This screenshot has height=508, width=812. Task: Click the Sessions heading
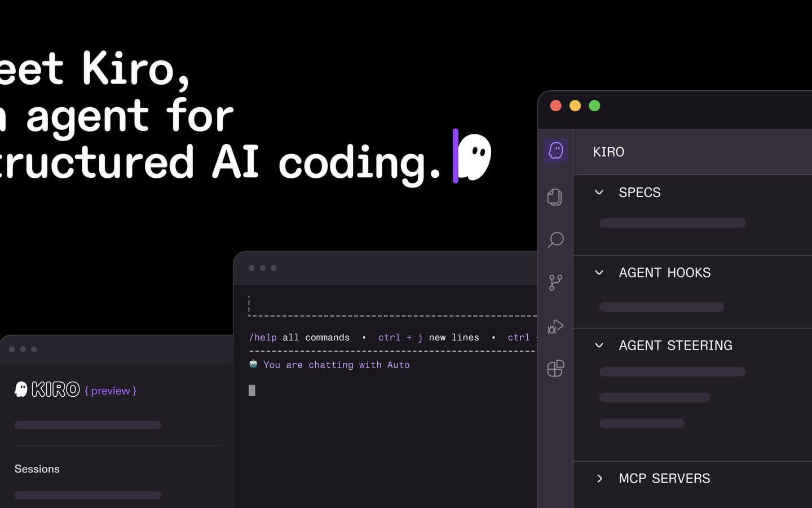pos(37,469)
